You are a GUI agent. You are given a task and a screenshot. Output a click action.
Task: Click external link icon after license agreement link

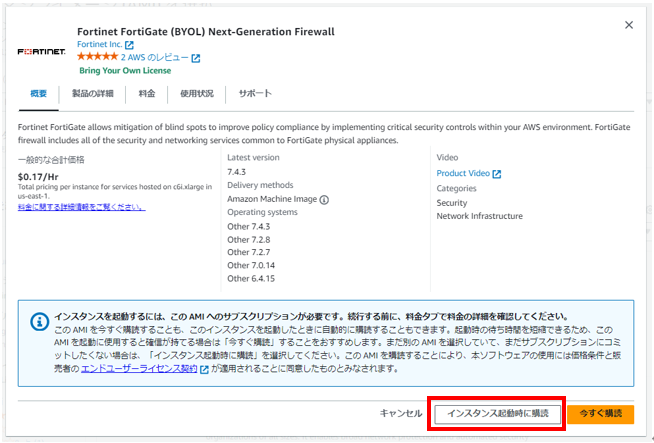[x=204, y=369]
